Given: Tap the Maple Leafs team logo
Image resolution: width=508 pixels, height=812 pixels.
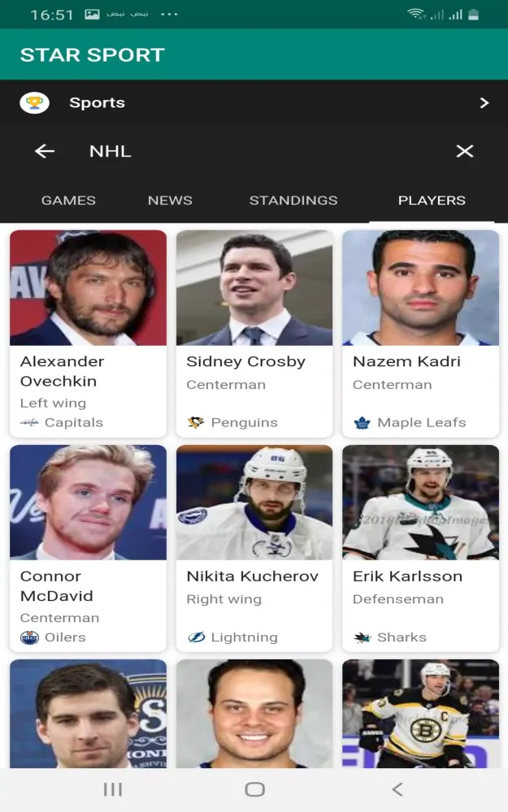Looking at the screenshot, I should click(362, 422).
